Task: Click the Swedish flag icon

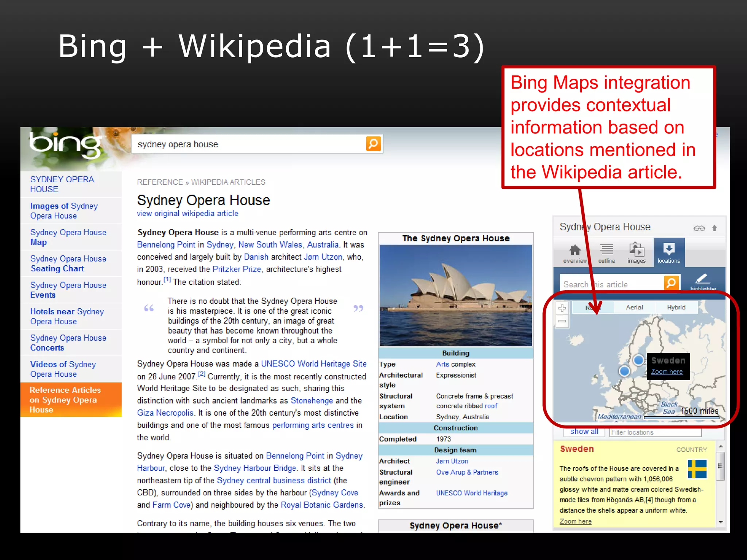Action: 697,469
